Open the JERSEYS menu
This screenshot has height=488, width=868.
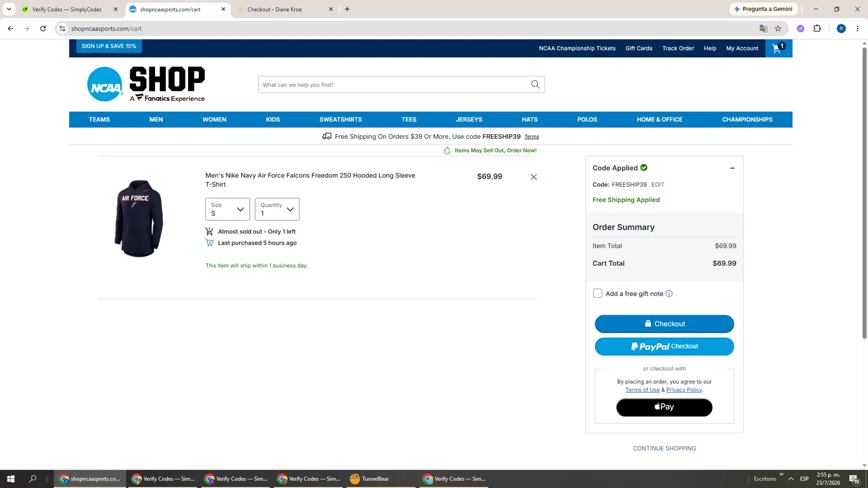[x=469, y=120]
